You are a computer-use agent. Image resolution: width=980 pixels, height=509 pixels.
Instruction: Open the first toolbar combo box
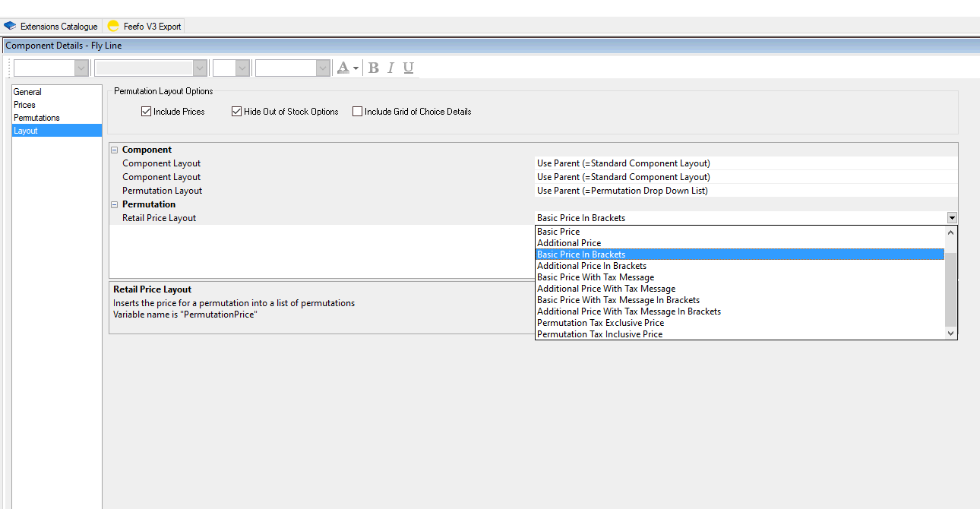tap(81, 68)
